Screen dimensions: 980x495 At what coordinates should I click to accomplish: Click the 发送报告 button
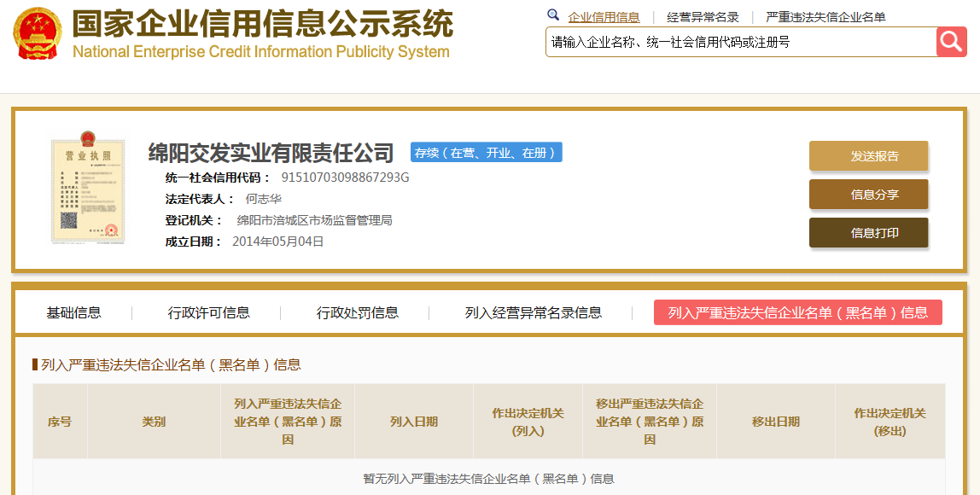tap(869, 155)
